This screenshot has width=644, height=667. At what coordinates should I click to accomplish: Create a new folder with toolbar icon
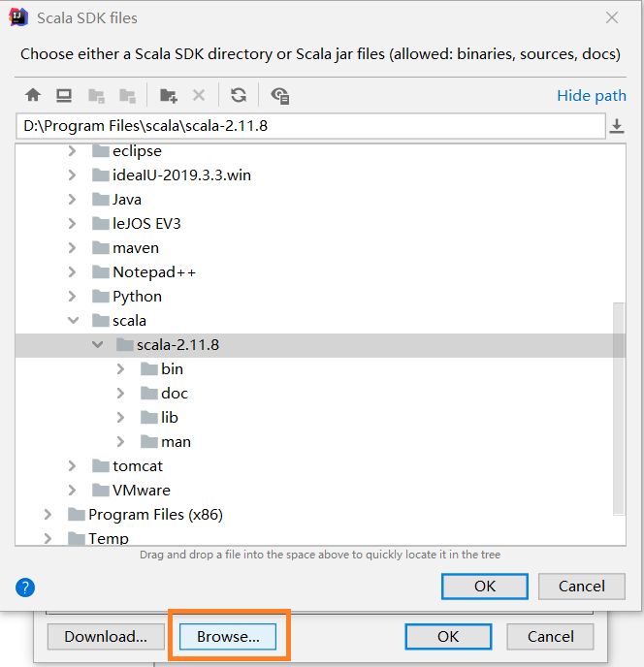[x=169, y=95]
